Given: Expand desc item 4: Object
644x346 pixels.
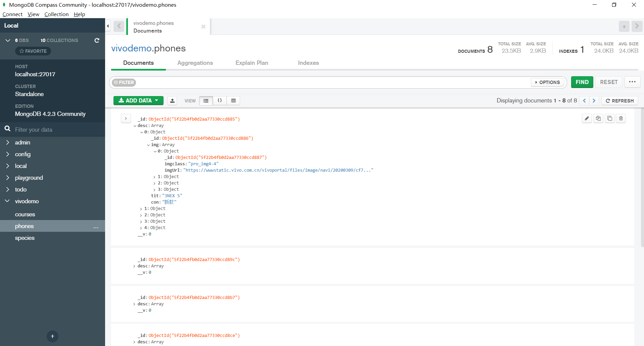Looking at the screenshot, I should click(x=141, y=228).
